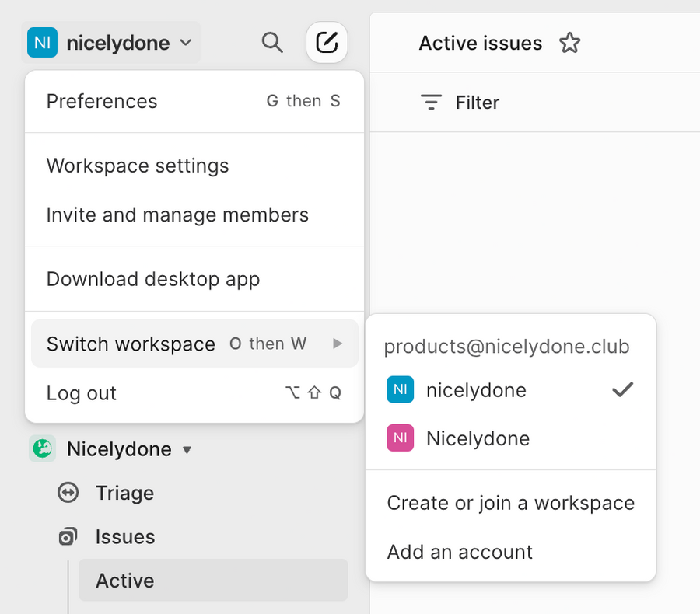Open the Active issues list item
This screenshot has width=700, height=614.
(124, 580)
